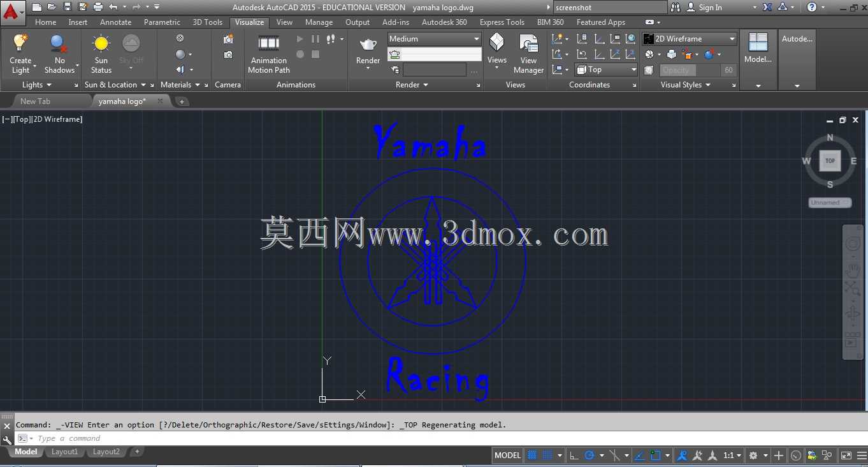Click MODEL space button in status bar

coord(508,456)
